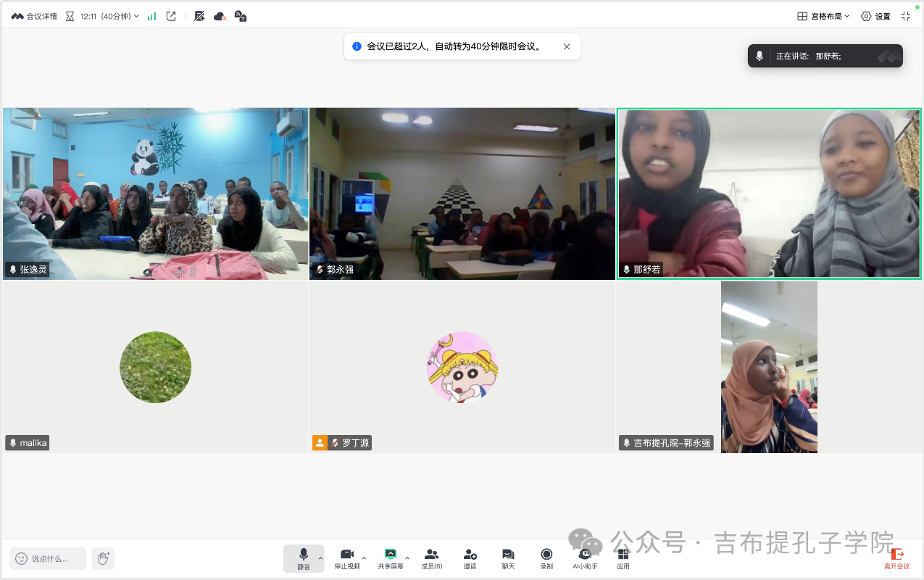Open the 成员(6) members panel
The width and height of the screenshot is (924, 580).
coord(432,558)
